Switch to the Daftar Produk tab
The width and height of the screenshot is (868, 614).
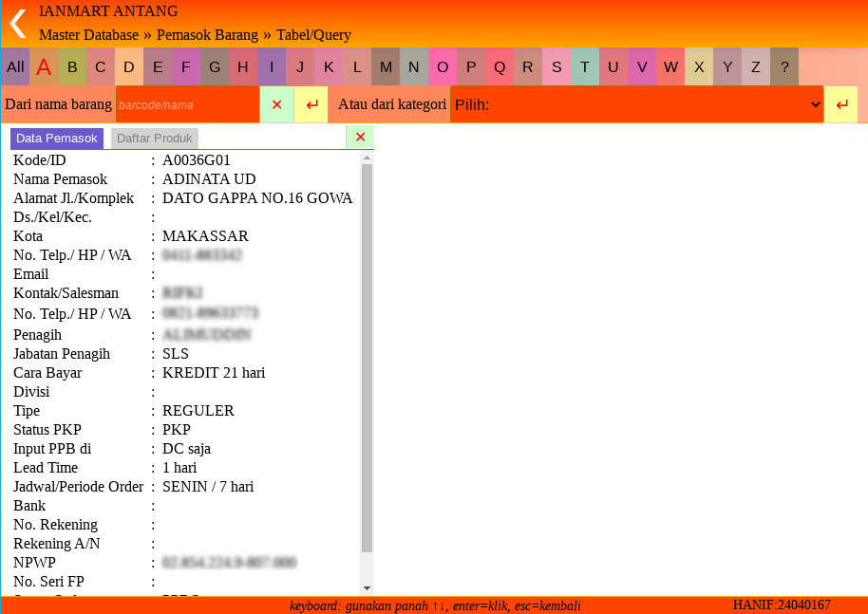coord(155,139)
